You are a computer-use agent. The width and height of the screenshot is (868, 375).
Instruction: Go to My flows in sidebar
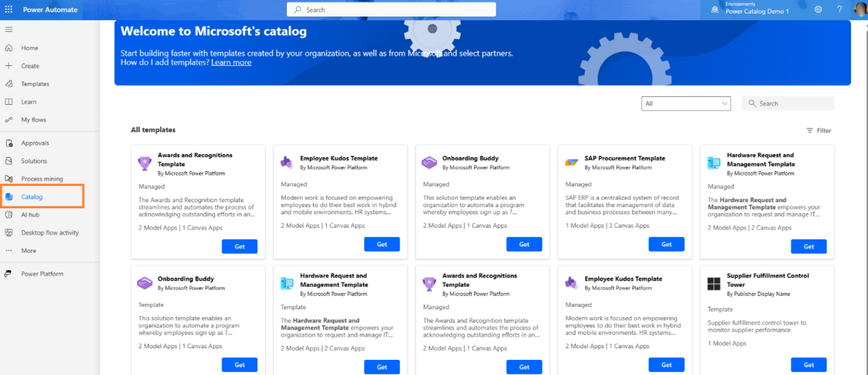[33, 120]
